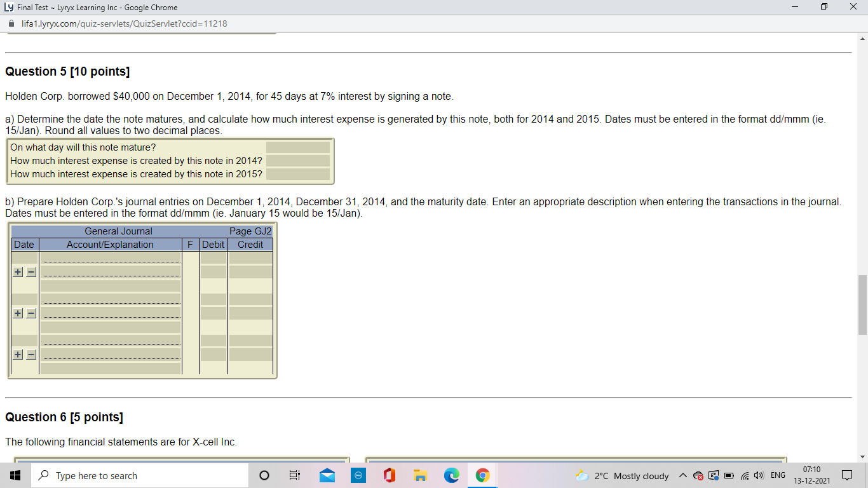Open the Task View button on the taskbar
This screenshot has height=488, width=868.
point(294,475)
